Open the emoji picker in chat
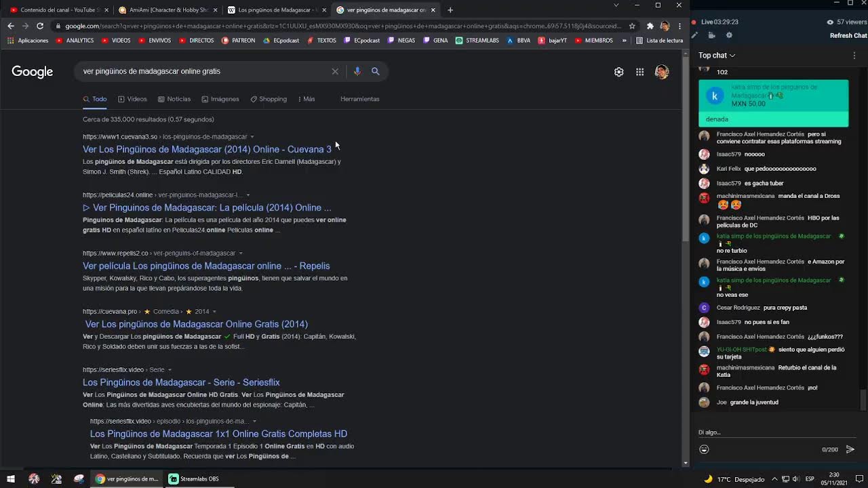 tap(704, 449)
